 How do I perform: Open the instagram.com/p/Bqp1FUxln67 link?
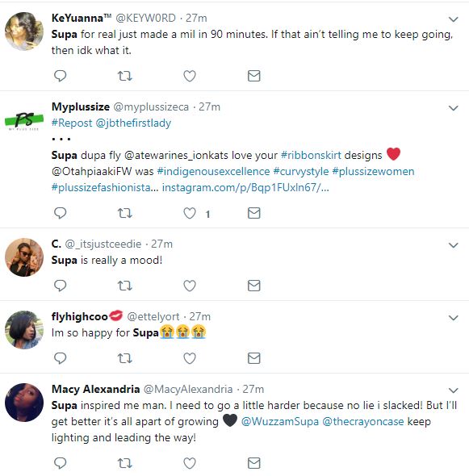pos(245,188)
